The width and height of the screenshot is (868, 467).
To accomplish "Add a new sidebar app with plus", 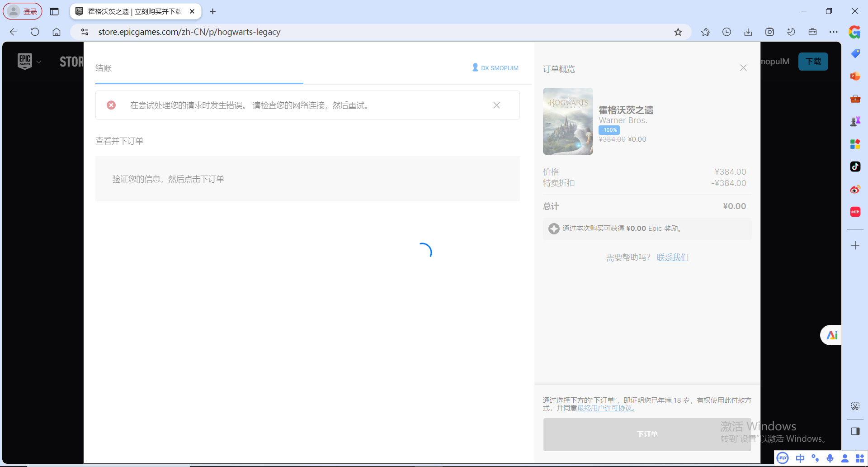I will pos(855,246).
